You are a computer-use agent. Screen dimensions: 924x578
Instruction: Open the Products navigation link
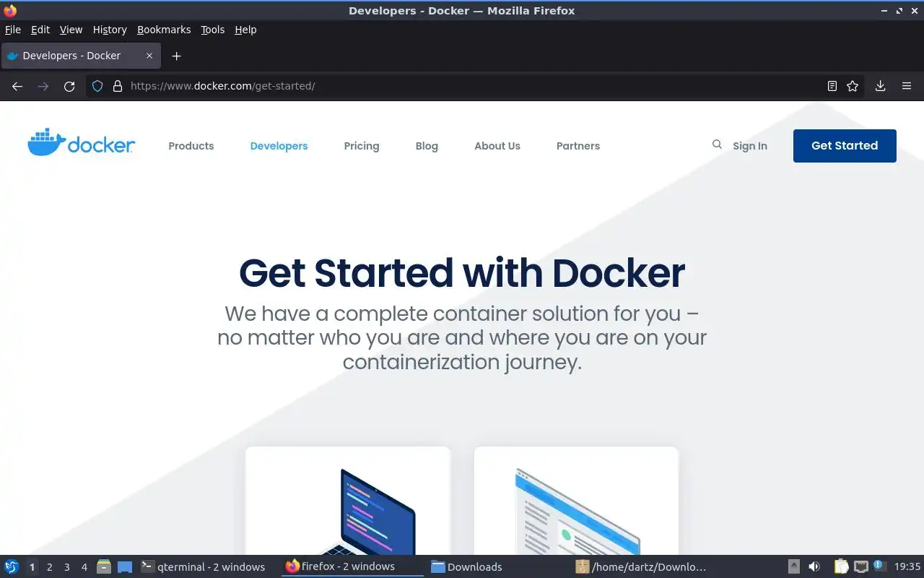click(x=191, y=146)
